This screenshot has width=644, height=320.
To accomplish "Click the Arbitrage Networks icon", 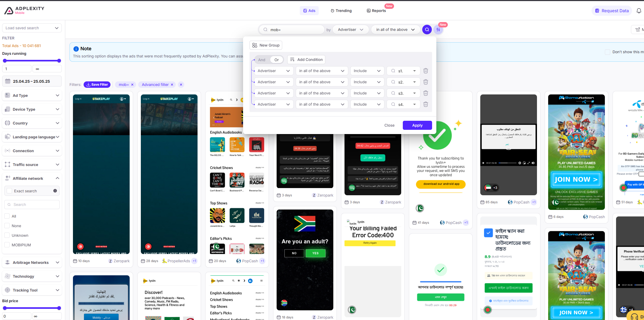I will click(7, 262).
